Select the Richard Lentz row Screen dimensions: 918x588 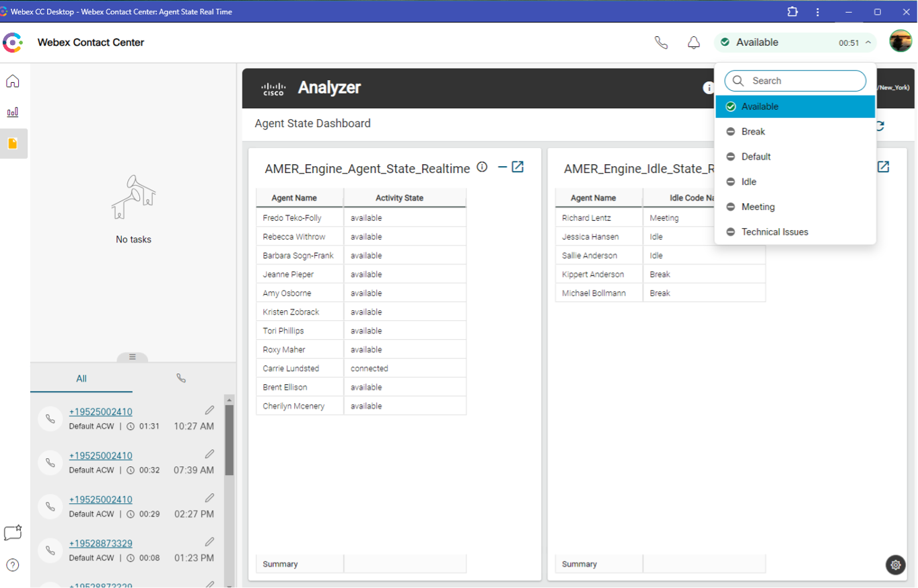coord(660,218)
